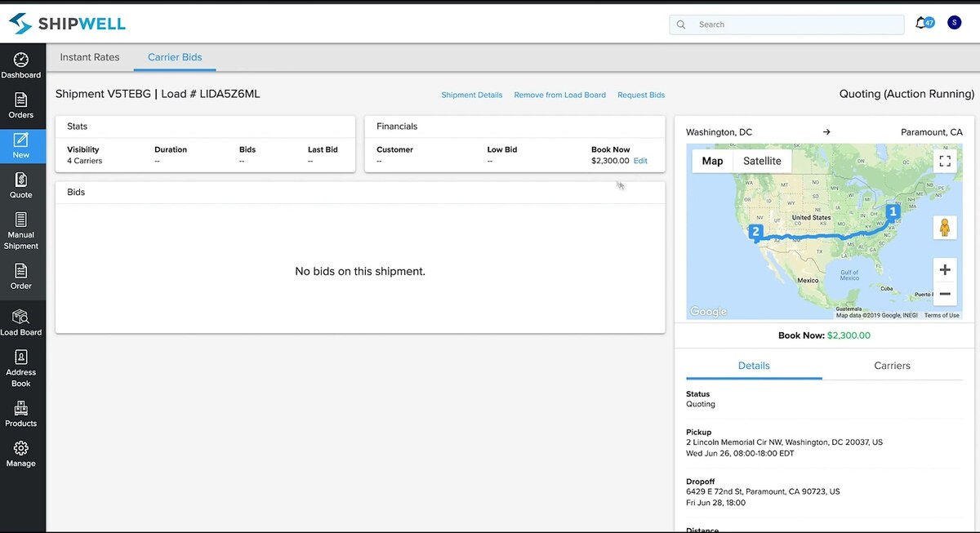The height and width of the screenshot is (533, 980).
Task: Switch to the Carriers tab
Action: [x=892, y=366]
